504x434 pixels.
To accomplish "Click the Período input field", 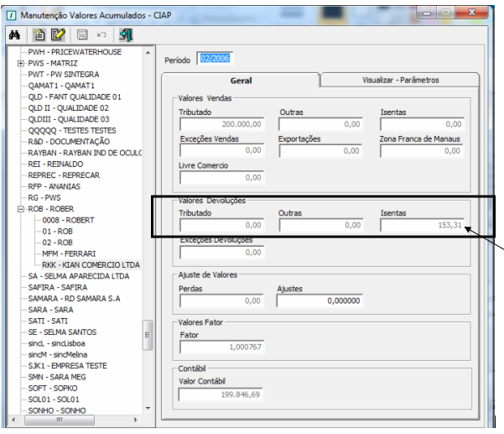I will tap(214, 58).
